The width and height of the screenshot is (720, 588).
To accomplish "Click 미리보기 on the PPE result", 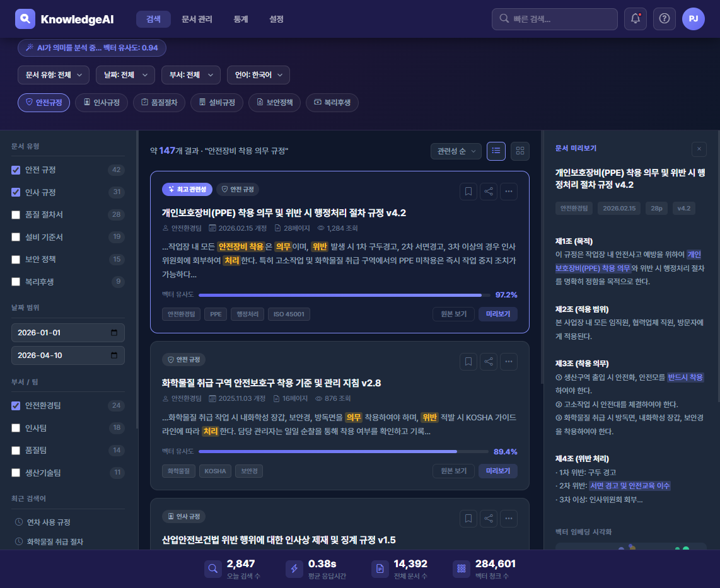I will point(498,314).
